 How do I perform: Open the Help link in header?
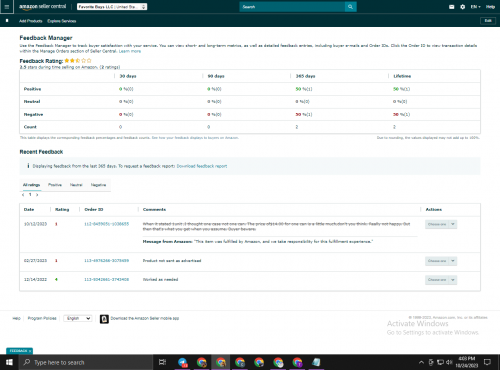[x=490, y=7]
